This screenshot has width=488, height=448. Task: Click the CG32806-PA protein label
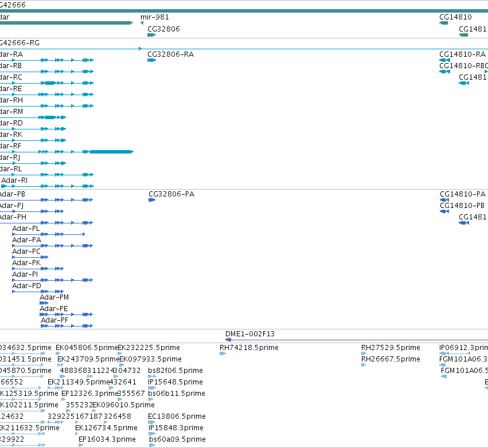[171, 194]
